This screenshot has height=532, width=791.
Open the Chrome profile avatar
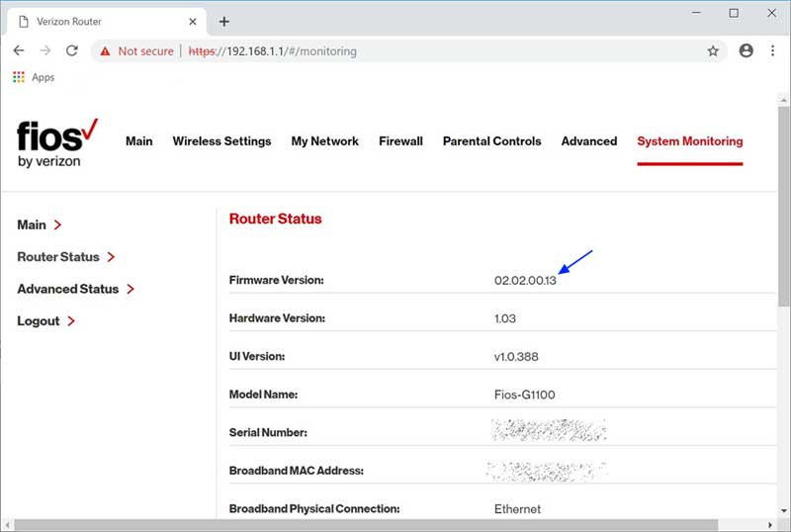(747, 50)
